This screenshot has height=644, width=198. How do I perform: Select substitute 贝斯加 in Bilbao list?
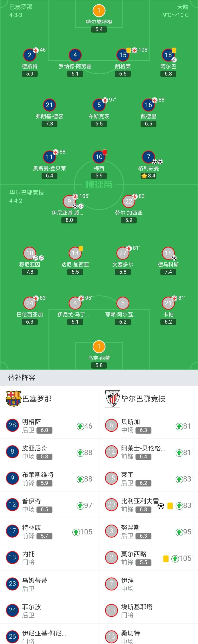(148, 425)
